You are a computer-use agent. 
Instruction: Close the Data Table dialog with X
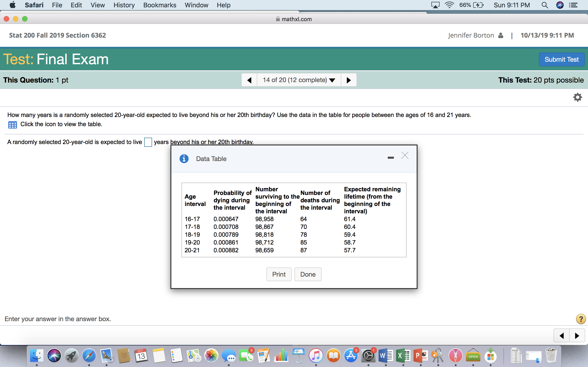point(405,155)
